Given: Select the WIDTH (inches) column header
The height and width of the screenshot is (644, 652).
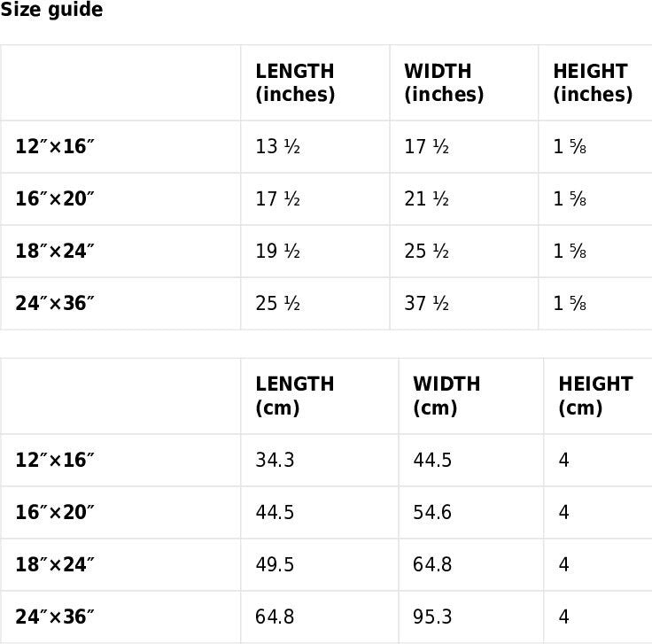Looking at the screenshot, I should click(x=444, y=83).
